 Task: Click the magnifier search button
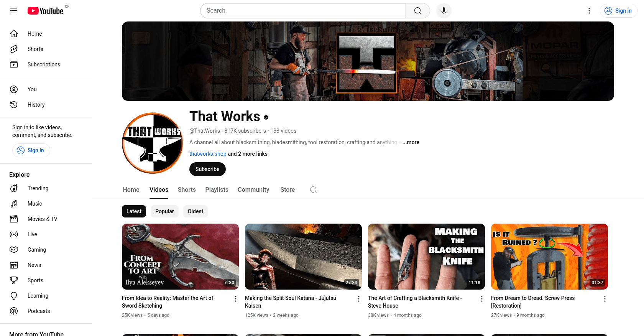[418, 11]
